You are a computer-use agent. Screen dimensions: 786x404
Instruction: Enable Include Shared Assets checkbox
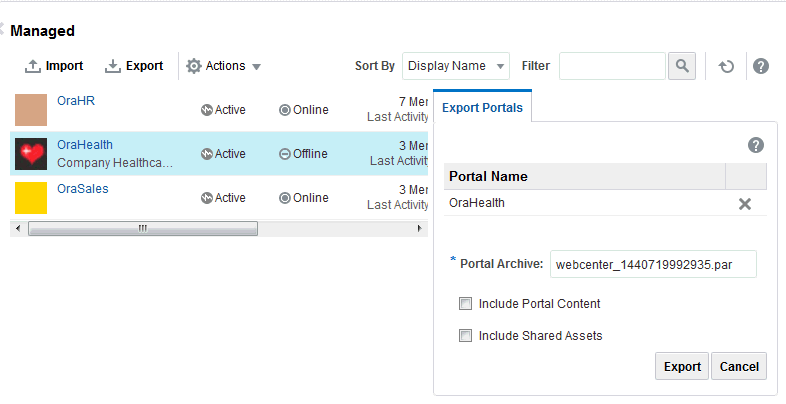coord(465,336)
